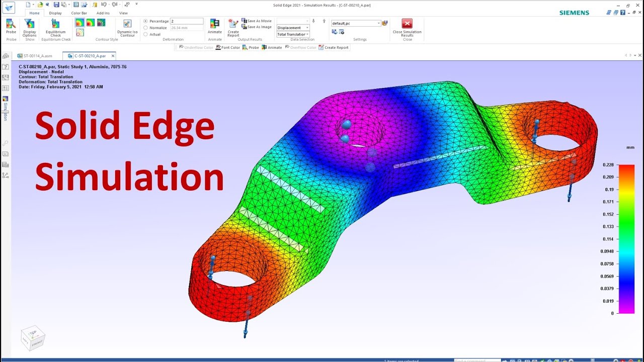Select third element contour style icon
This screenshot has width=644, height=362.
click(101, 23)
